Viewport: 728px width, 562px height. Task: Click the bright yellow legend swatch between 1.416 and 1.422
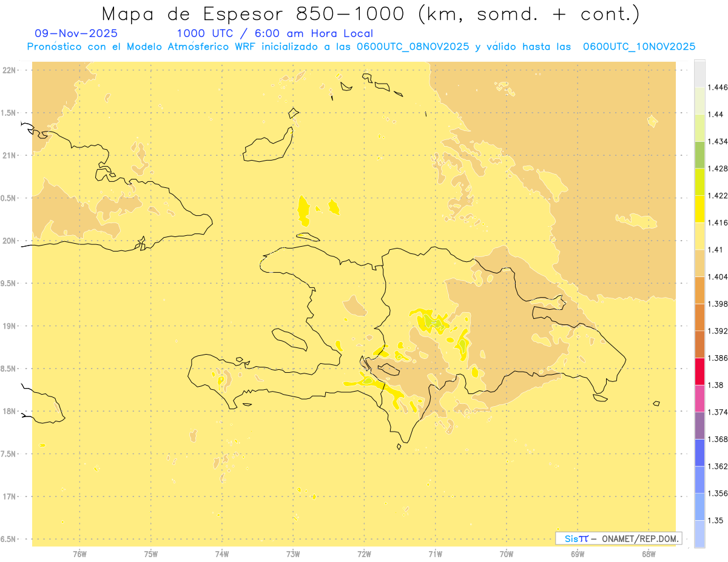coord(699,209)
